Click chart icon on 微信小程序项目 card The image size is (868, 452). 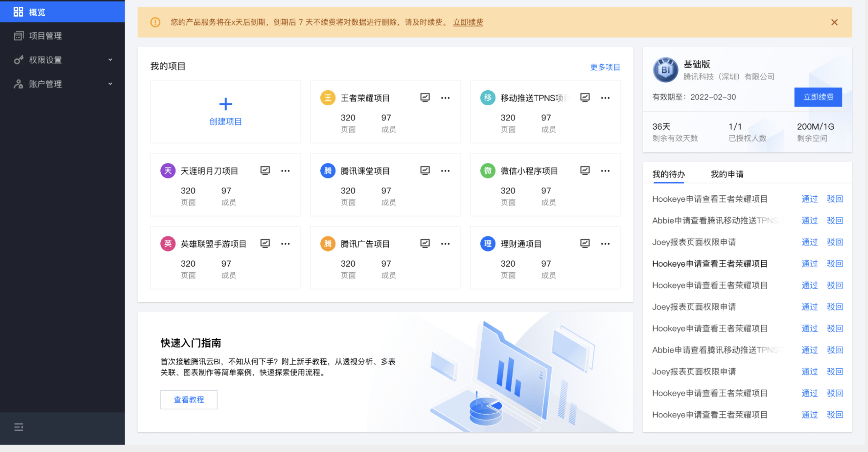(x=585, y=171)
